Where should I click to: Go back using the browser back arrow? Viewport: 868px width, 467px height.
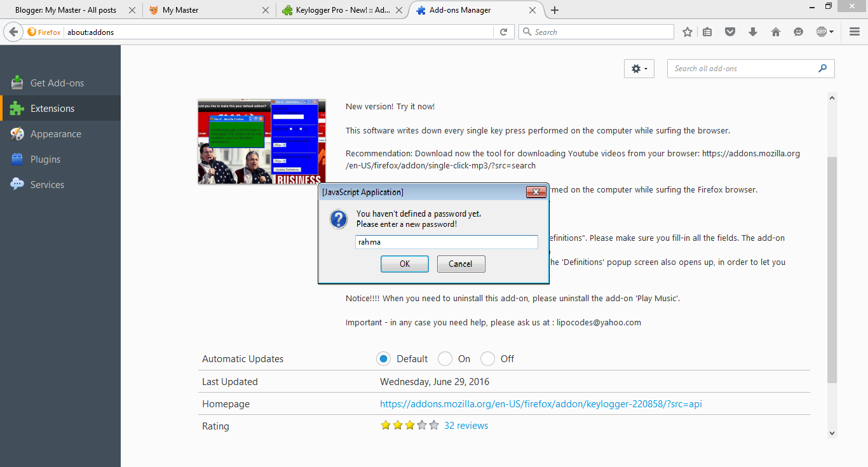click(13, 32)
